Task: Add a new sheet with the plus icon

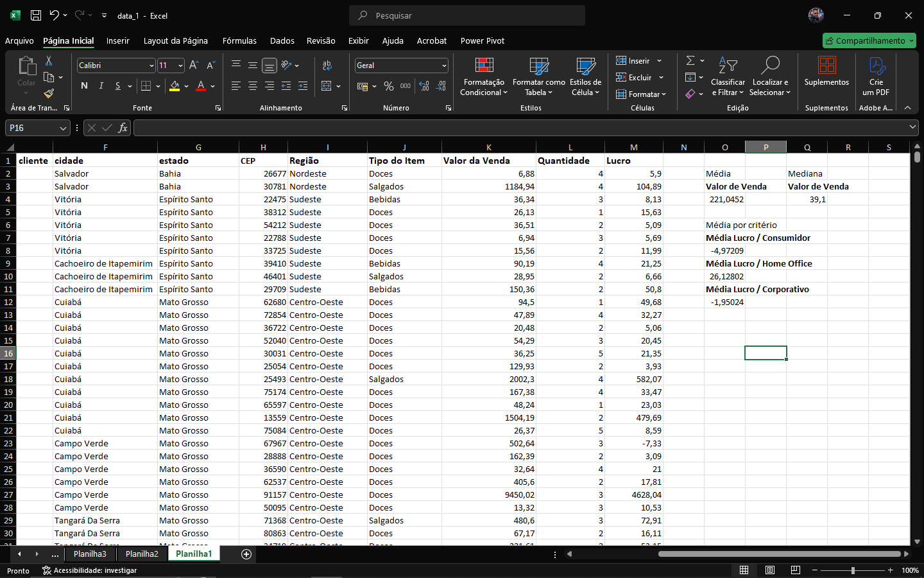Action: (x=246, y=554)
